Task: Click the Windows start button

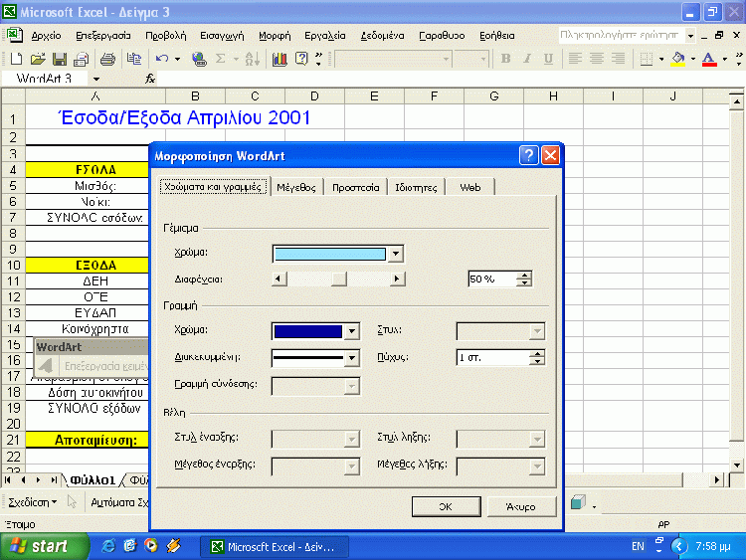Action: (x=44, y=546)
